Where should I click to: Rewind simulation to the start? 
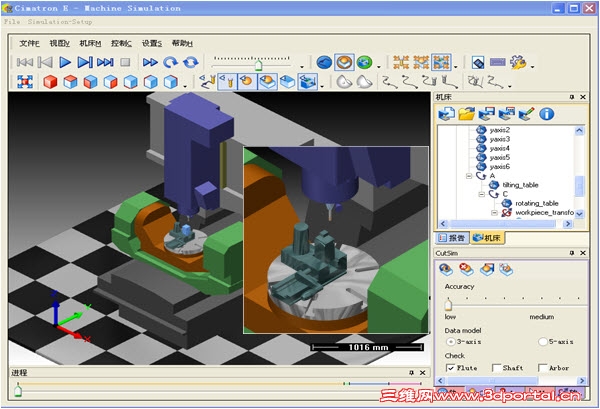(25, 62)
